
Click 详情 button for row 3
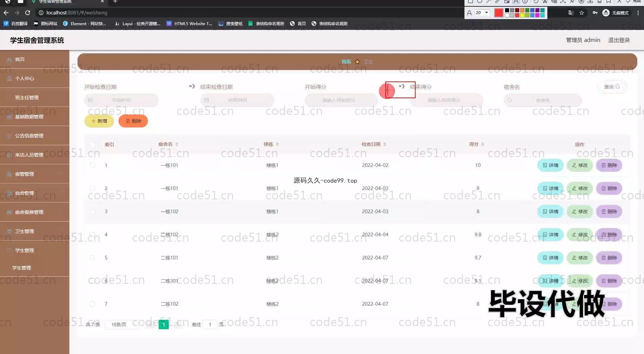(550, 212)
